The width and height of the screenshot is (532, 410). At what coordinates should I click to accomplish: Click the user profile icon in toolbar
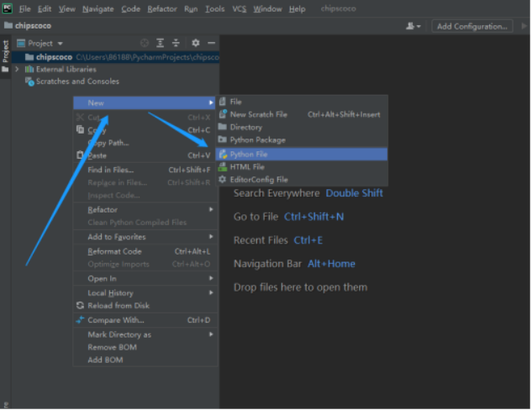[410, 26]
